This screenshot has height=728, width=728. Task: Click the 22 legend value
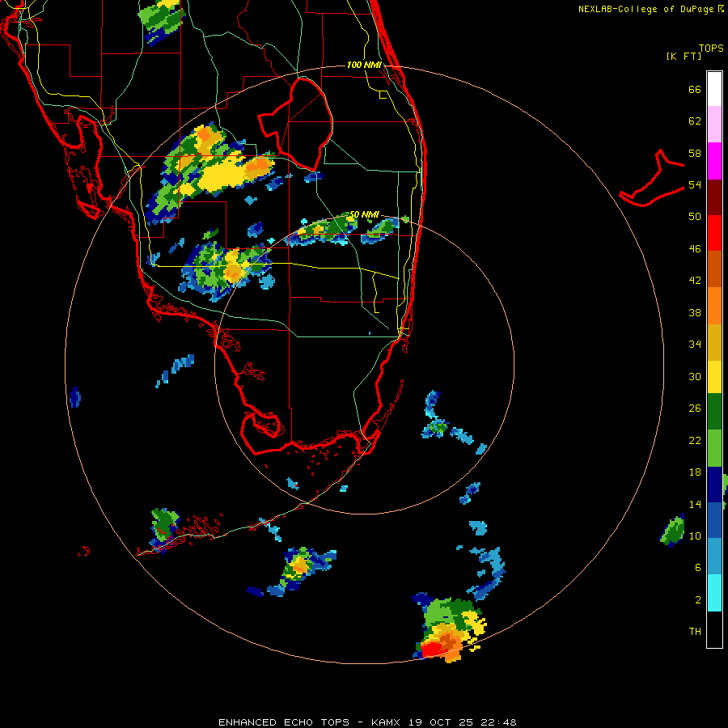tap(695, 440)
